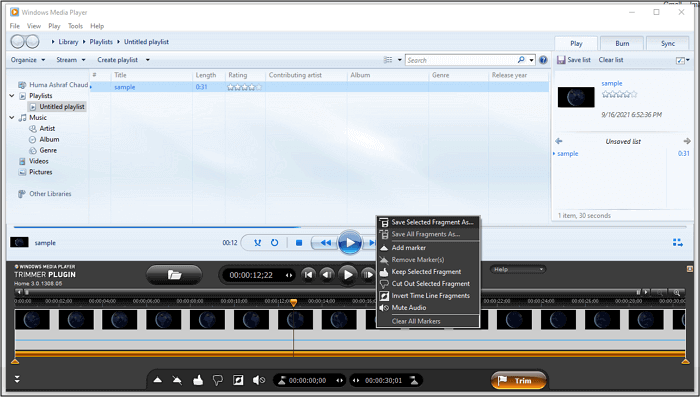
Task: Step one frame back in Trimmer
Action: point(327,275)
